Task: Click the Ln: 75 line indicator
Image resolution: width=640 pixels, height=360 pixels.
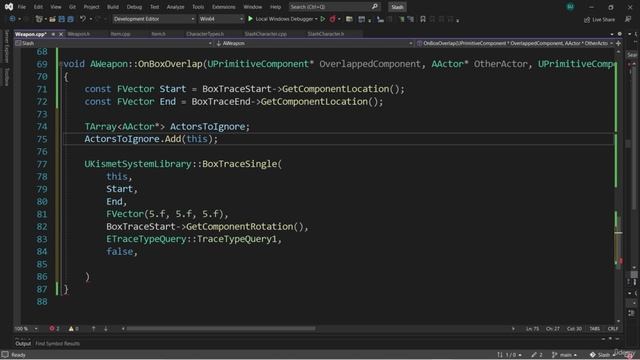Action: [532, 329]
